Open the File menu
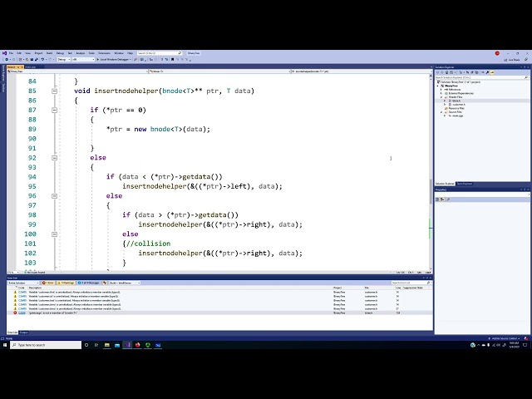532x399 pixels. click(11, 53)
